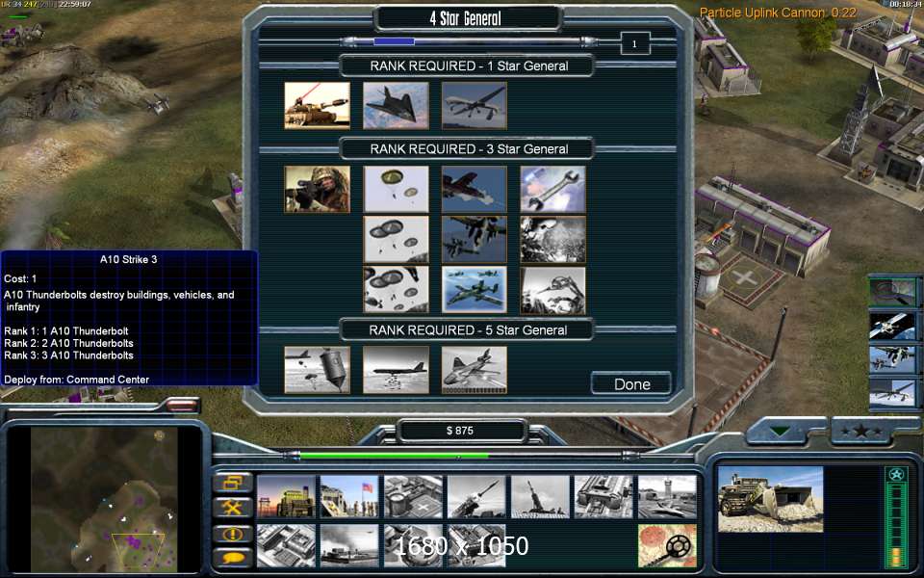Use the drone shortcut on right edge
The height and width of the screenshot is (578, 924).
(893, 392)
